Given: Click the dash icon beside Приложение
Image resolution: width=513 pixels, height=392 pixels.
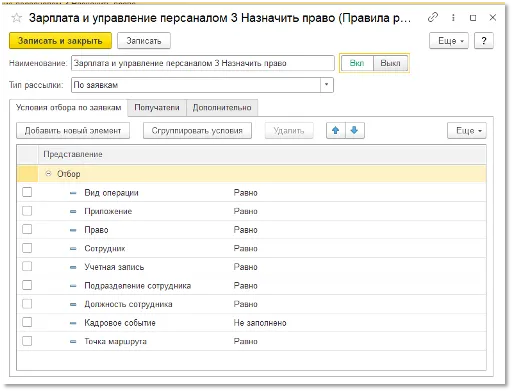Looking at the screenshot, I should (x=73, y=211).
